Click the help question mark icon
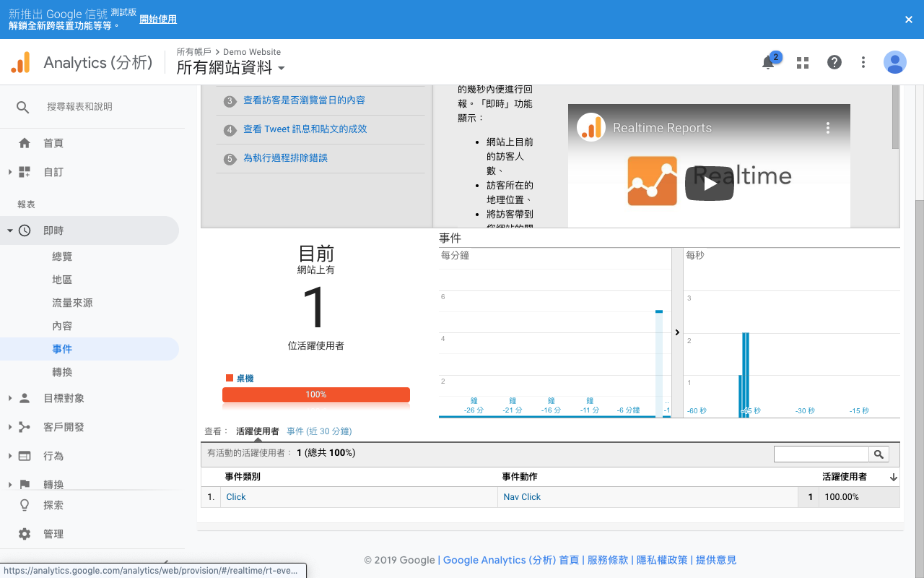924x578 pixels. pos(834,62)
